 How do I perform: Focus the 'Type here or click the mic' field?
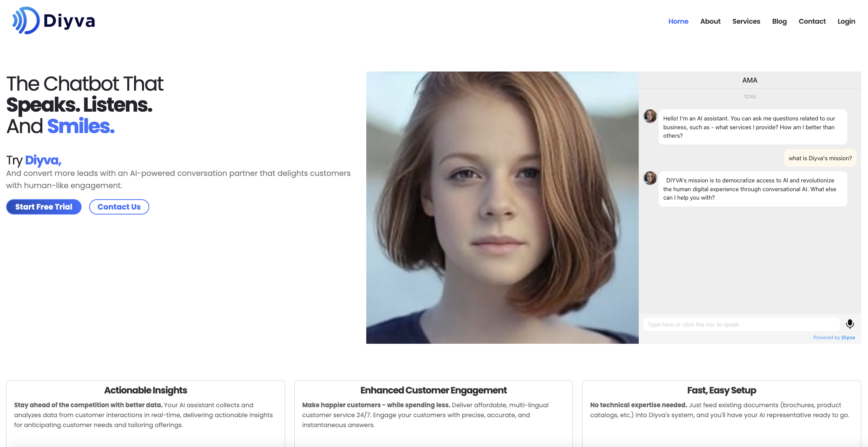[741, 324]
